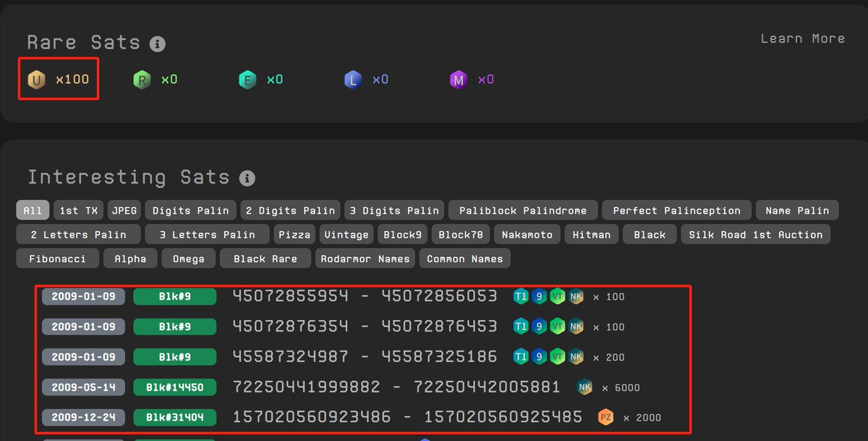Click the Rare (R) sat count icon
Image resolution: width=868 pixels, height=441 pixels.
coord(142,79)
